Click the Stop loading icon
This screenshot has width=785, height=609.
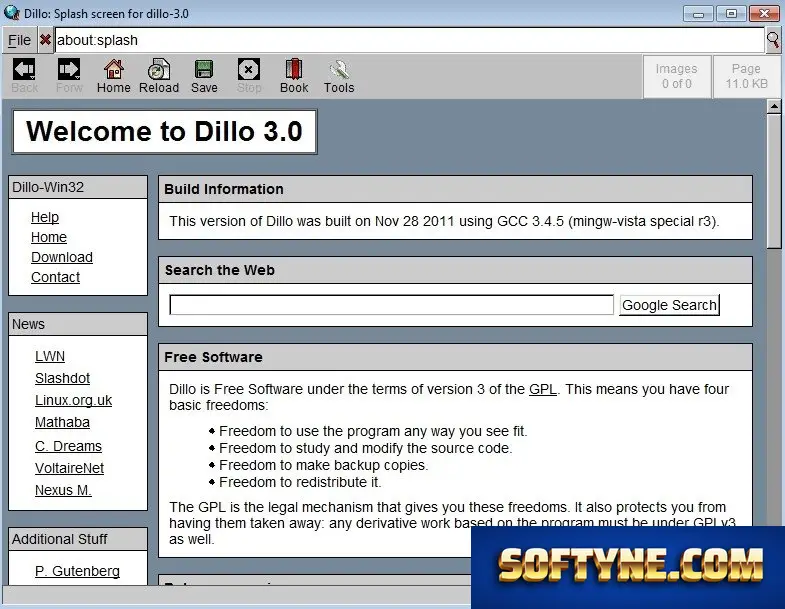coord(249,70)
